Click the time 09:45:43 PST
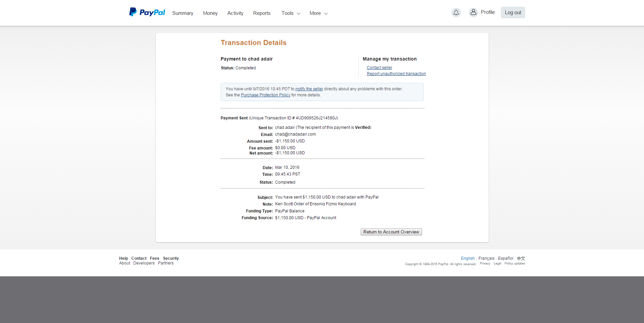The height and width of the screenshot is (323, 644). click(x=288, y=174)
